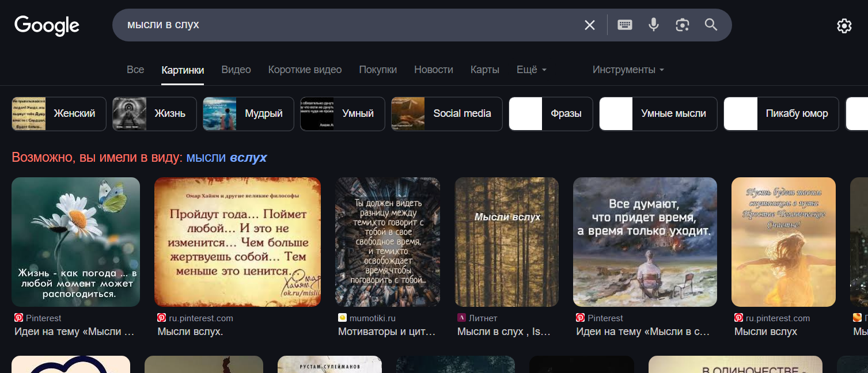
Task: Open the title Идеи на тему «Мысли в с…
Action: pos(643,332)
